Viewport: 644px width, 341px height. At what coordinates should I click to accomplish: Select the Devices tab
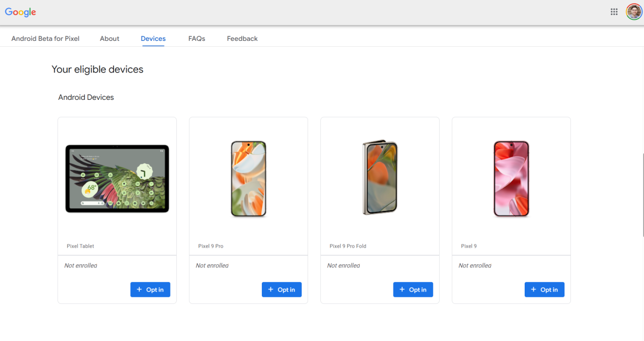pos(153,39)
